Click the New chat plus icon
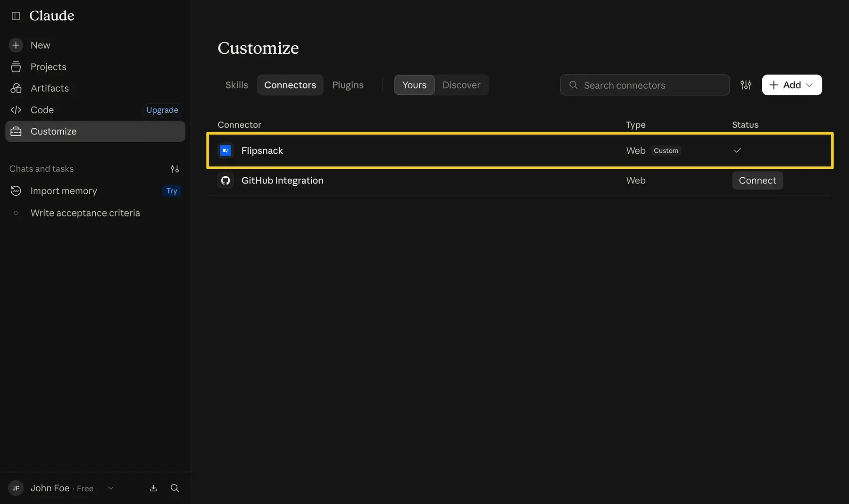 pos(16,45)
